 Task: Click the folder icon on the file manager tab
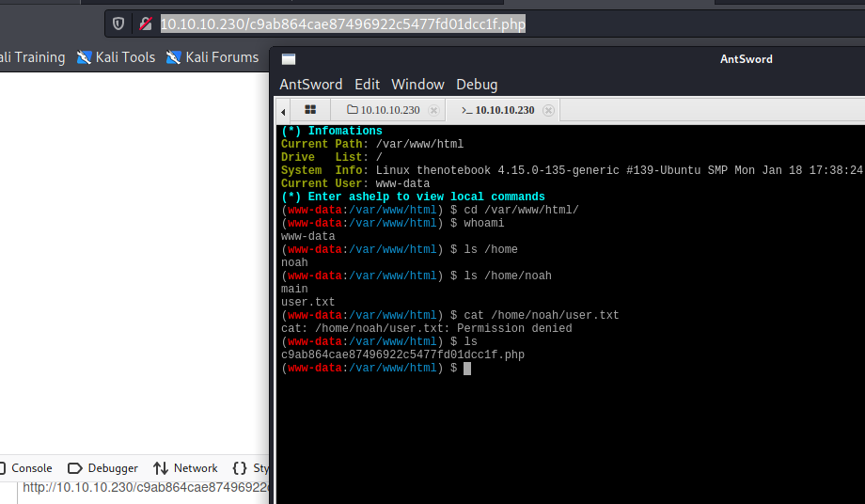353,109
